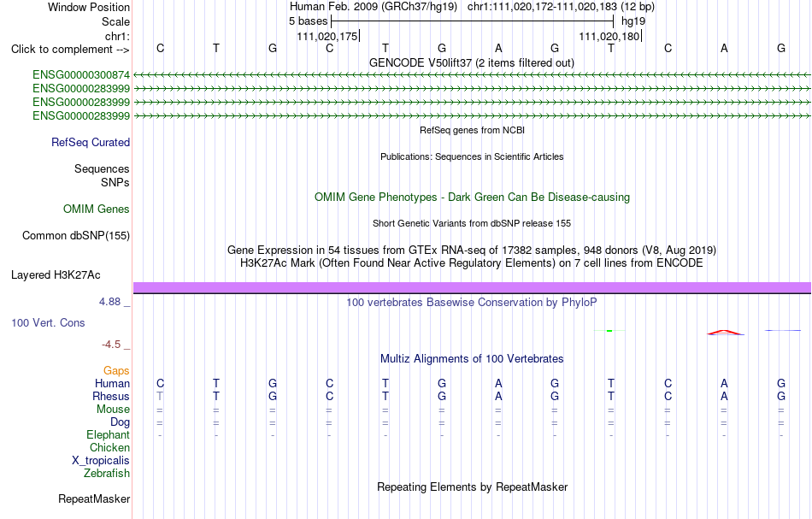Select the Human alignment row label
The image size is (812, 519).
(112, 383)
